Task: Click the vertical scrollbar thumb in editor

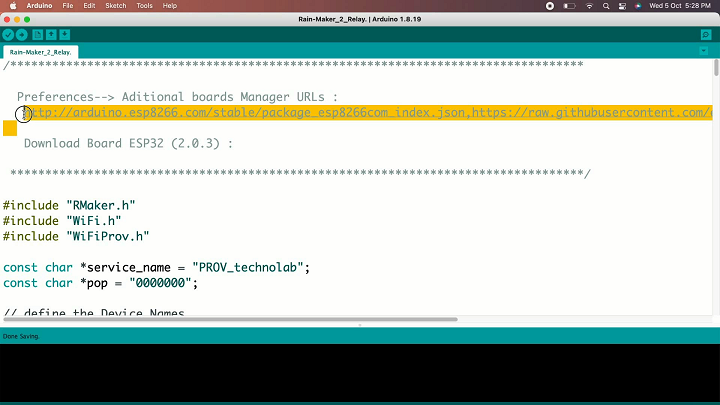Action: (x=716, y=68)
